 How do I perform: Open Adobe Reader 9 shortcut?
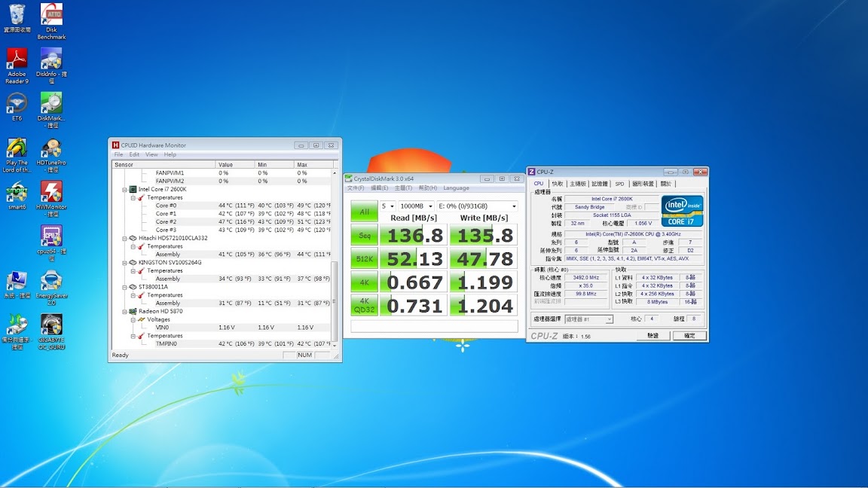[x=17, y=66]
